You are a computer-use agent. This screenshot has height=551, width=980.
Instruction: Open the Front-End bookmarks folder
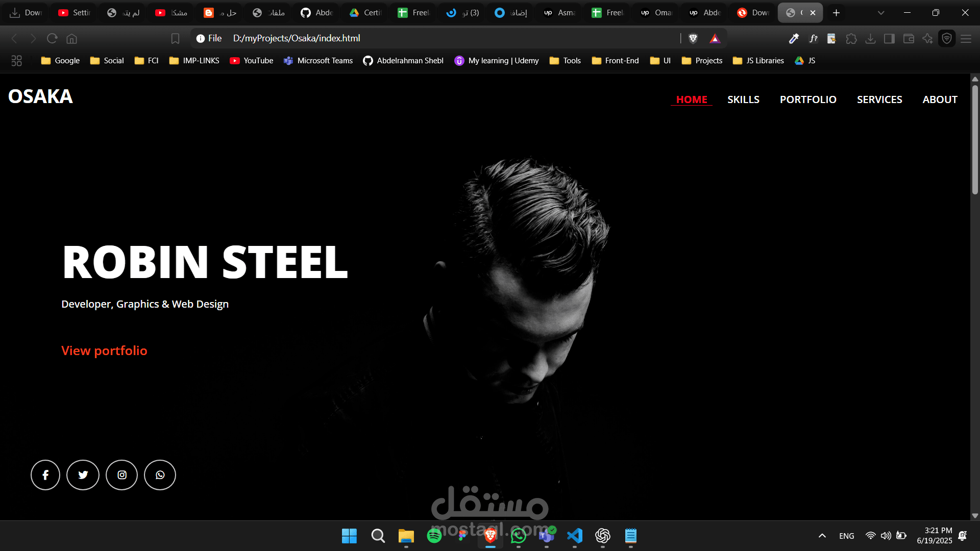coord(615,61)
